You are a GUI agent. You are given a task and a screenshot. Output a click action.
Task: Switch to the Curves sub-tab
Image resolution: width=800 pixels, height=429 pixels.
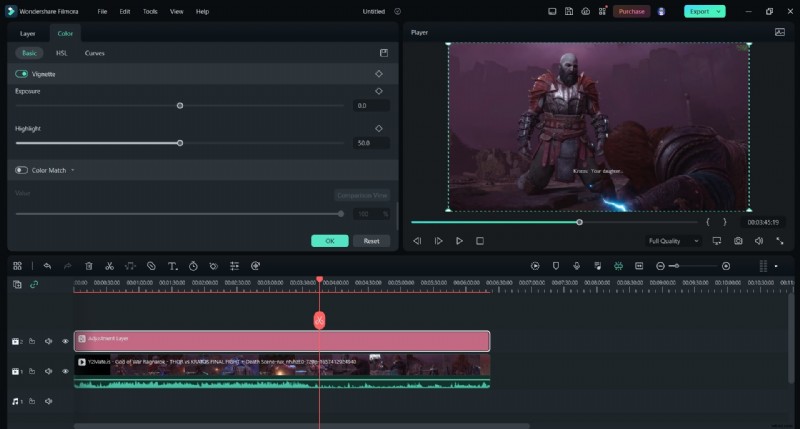pyautogui.click(x=94, y=53)
